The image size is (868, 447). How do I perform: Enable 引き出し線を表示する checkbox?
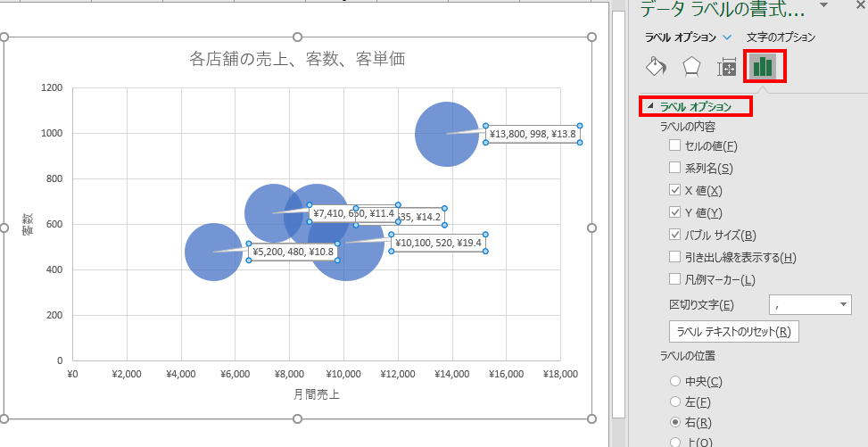[674, 257]
